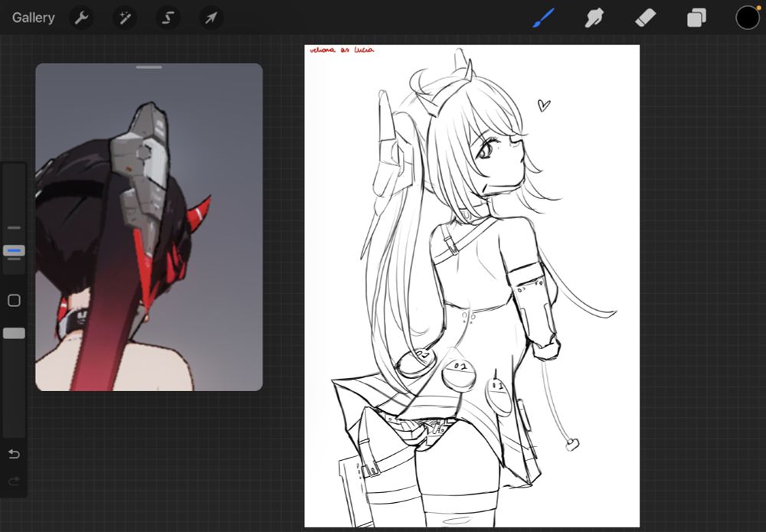Click the small heart doodle on canvas
Screen dimensions: 766x532
click(x=544, y=105)
